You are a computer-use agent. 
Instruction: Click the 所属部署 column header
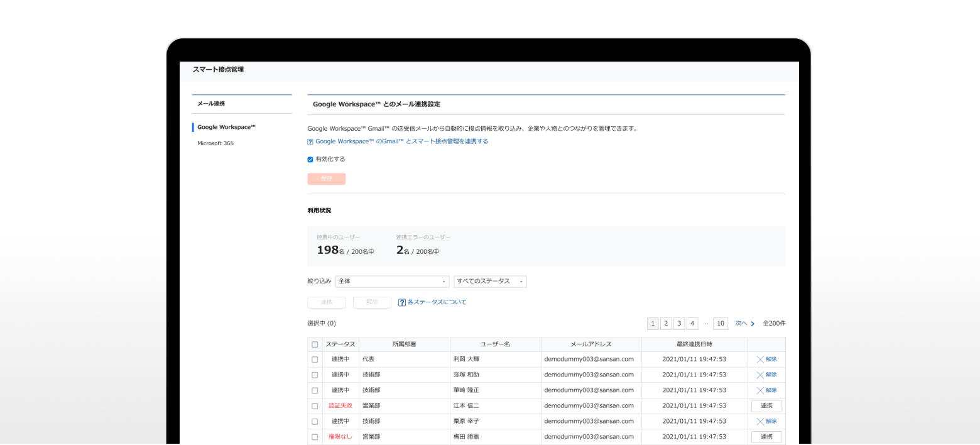click(404, 344)
